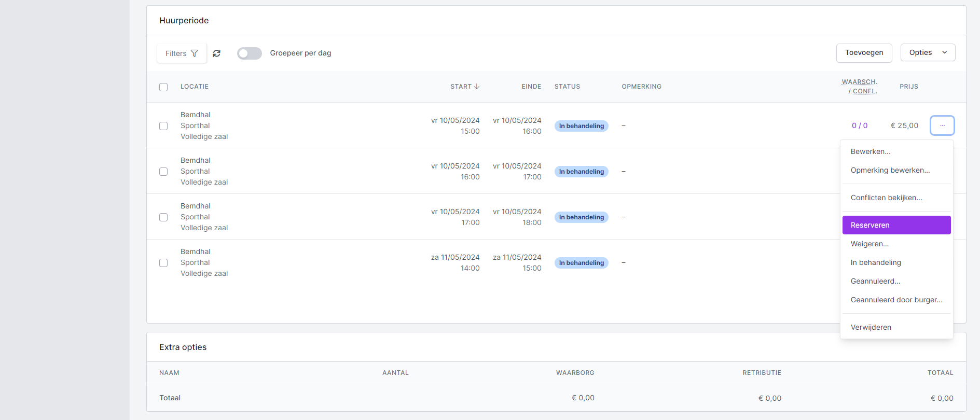This screenshot has width=980, height=420.
Task: Select Weigeren... in the menu
Action: point(869,244)
